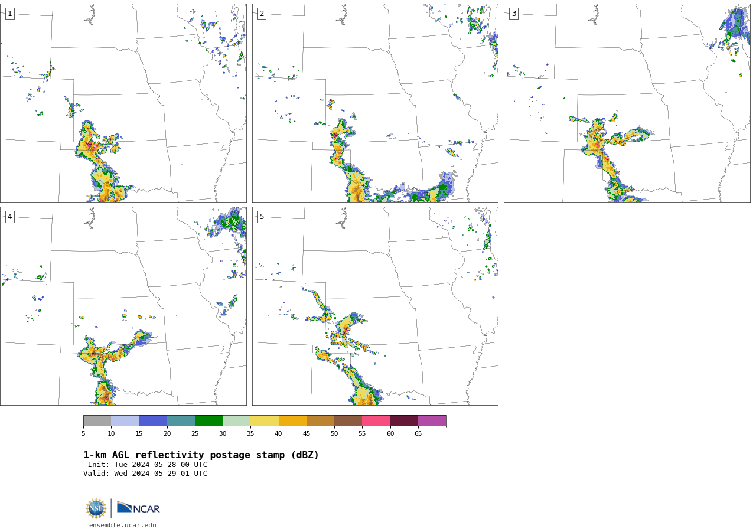Open ensemble member 3 reflectivity map

(627, 103)
